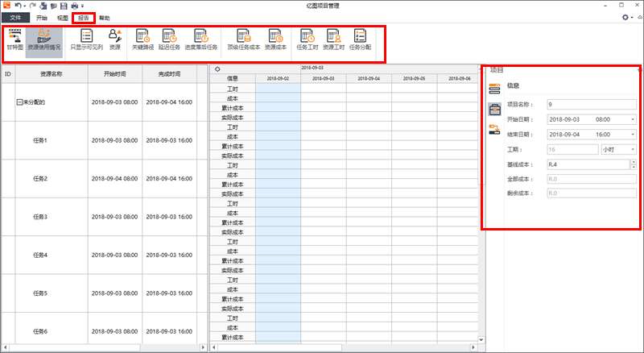This screenshot has height=353, width=644.
Task: Switch to the 开始 Home tab
Action: (42, 18)
